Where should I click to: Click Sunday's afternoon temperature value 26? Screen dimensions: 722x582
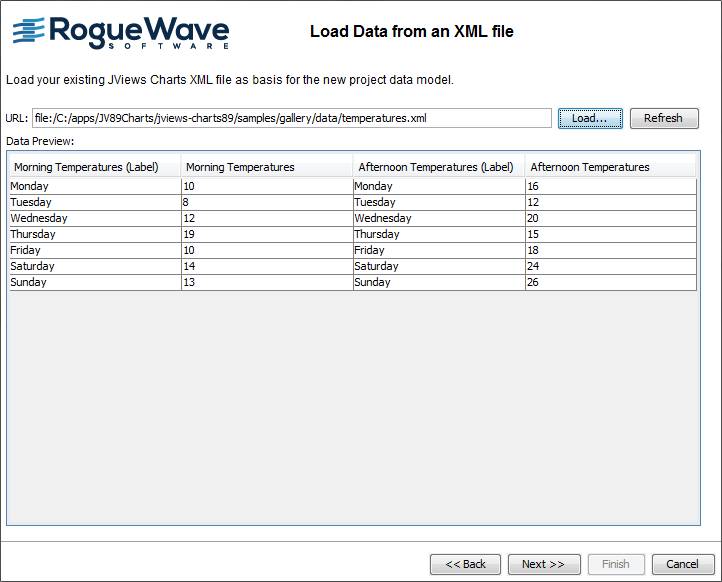pyautogui.click(x=610, y=282)
